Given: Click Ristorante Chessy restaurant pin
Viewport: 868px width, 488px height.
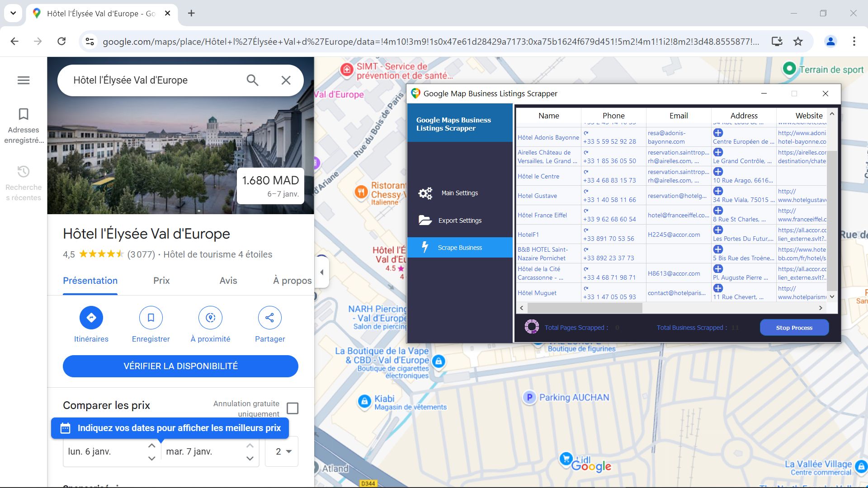Looking at the screenshot, I should coord(361,192).
